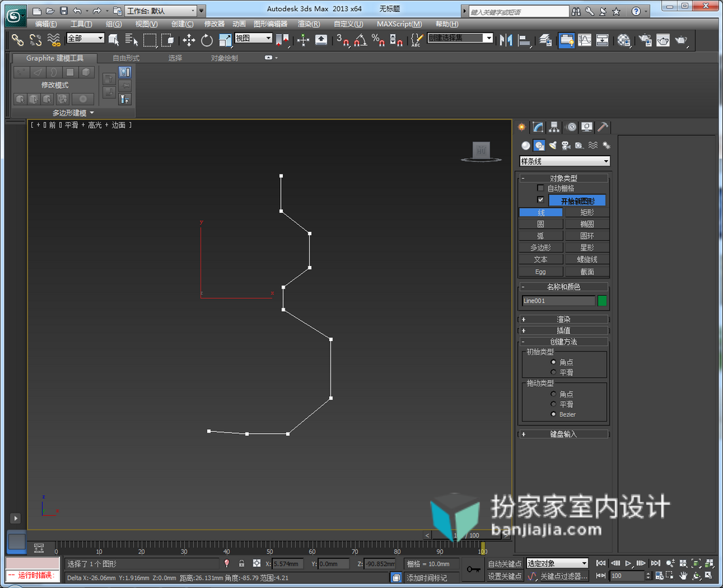This screenshot has width=723, height=588.
Task: Open the Modify panel tab icon
Action: click(x=538, y=127)
